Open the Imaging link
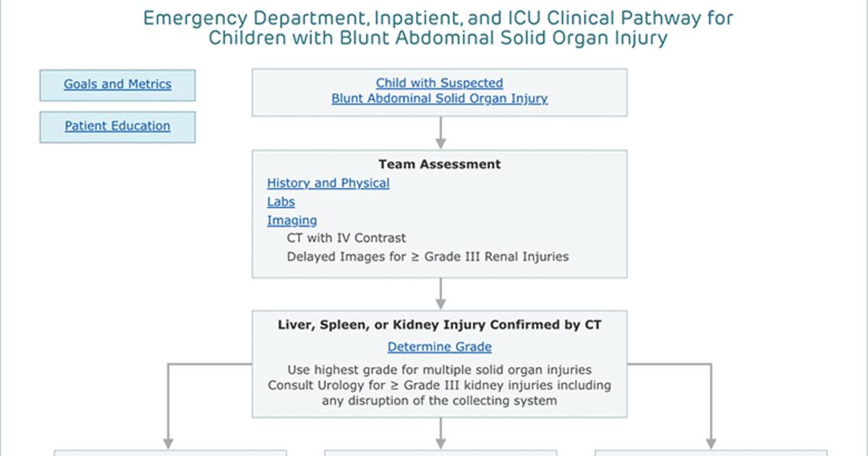The height and width of the screenshot is (456, 868). pyautogui.click(x=292, y=220)
